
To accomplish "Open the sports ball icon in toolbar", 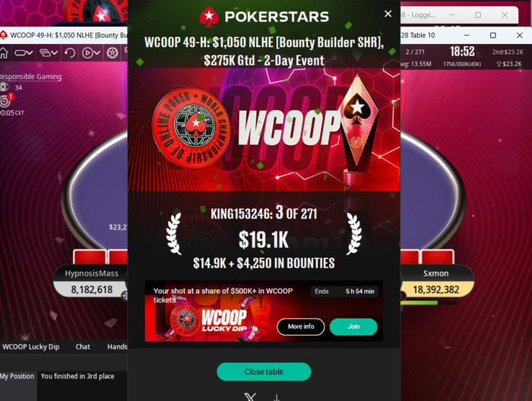I will tap(112, 53).
